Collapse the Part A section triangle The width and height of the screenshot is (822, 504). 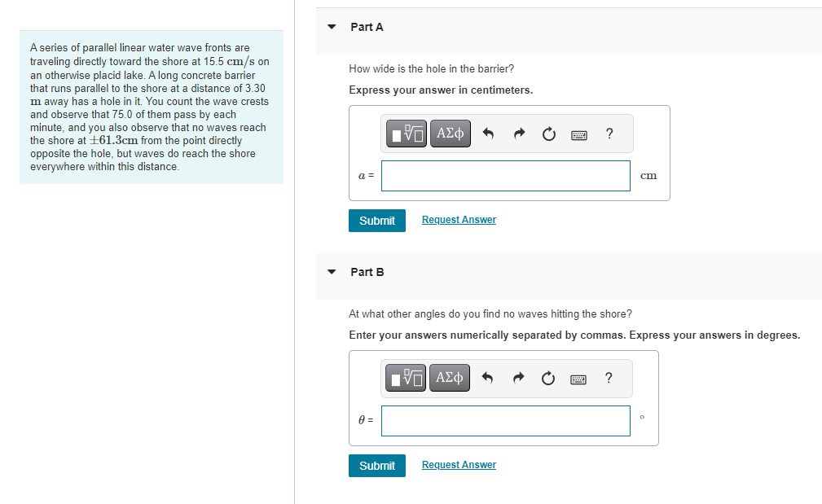click(x=332, y=27)
